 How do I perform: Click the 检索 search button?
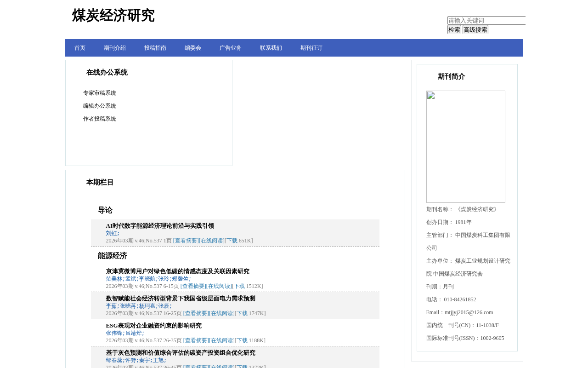click(454, 29)
